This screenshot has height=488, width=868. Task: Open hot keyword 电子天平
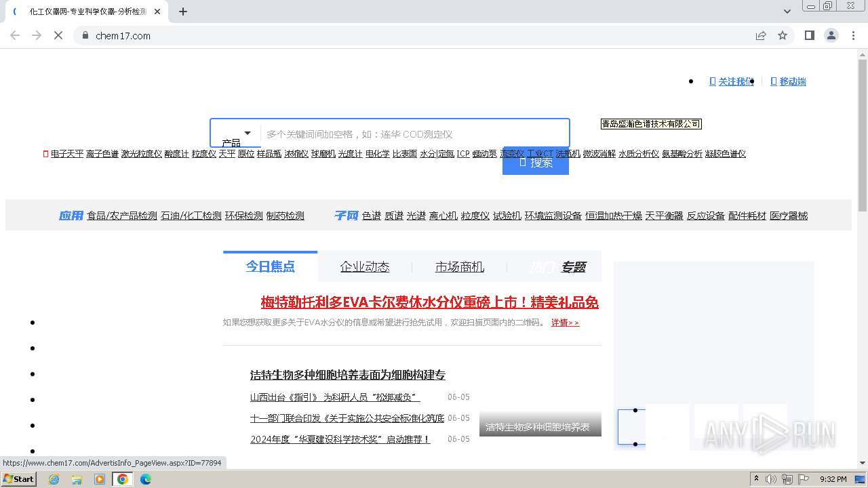click(x=67, y=154)
